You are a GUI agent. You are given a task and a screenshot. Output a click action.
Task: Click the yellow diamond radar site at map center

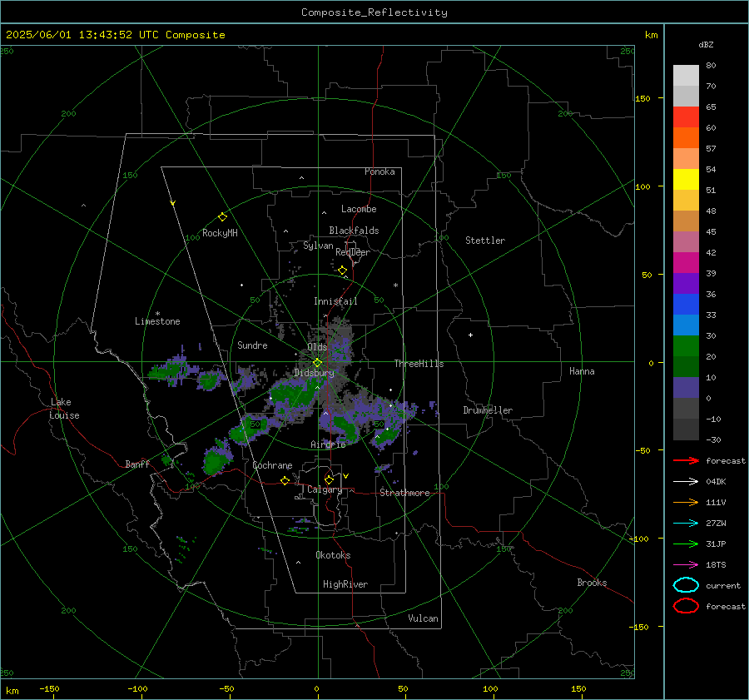317,363
